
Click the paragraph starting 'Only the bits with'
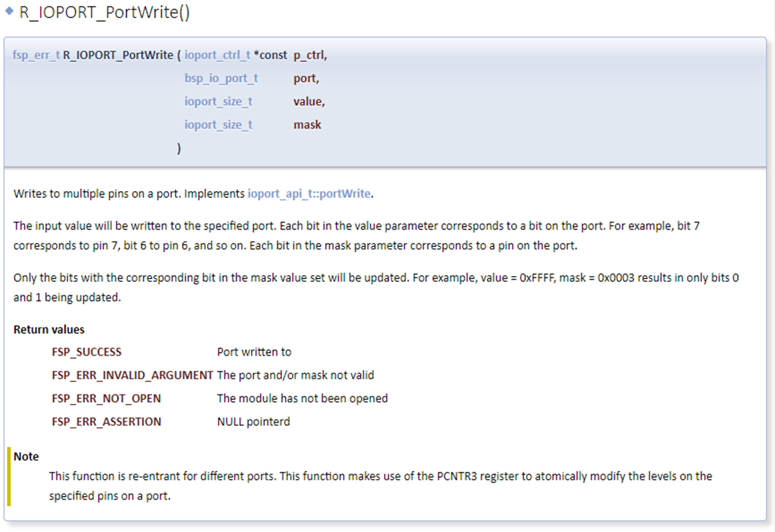tap(376, 288)
